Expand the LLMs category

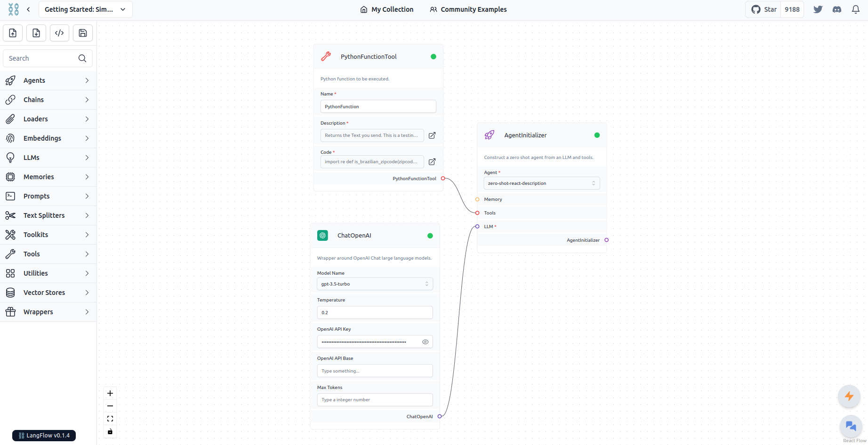click(48, 158)
